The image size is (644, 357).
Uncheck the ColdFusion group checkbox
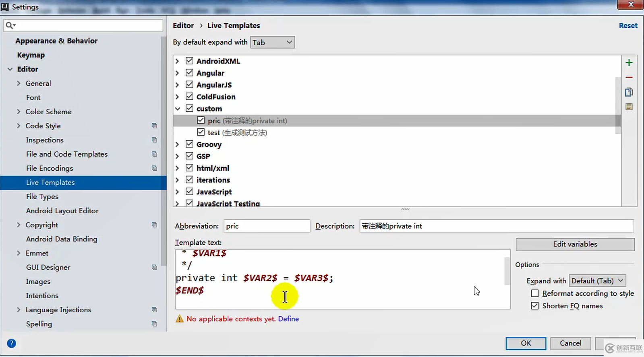tap(189, 97)
